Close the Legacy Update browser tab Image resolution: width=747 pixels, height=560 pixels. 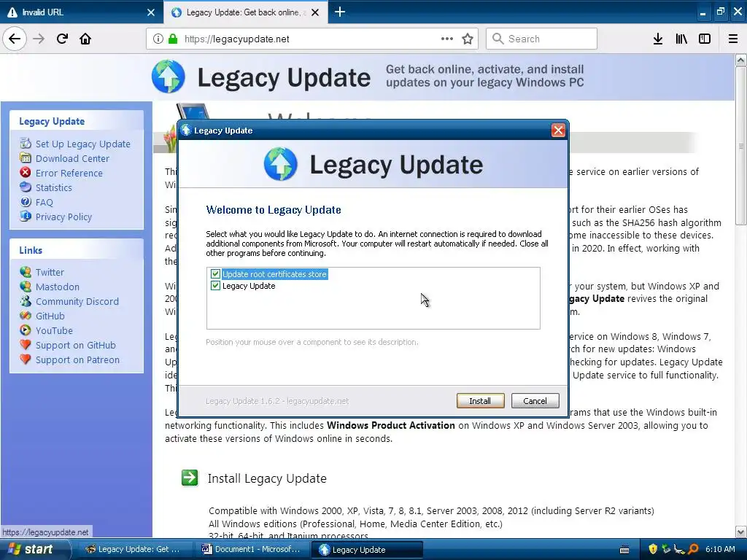tap(315, 12)
